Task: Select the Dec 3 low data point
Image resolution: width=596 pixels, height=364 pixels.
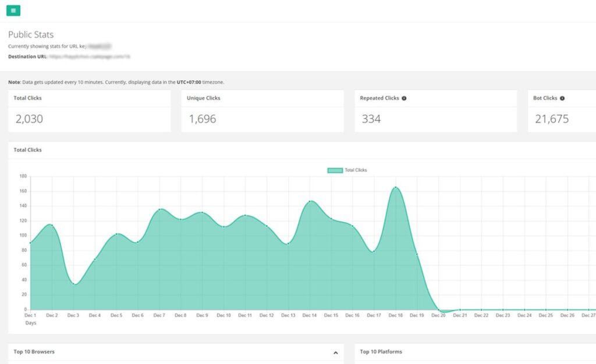Action: coord(73,284)
